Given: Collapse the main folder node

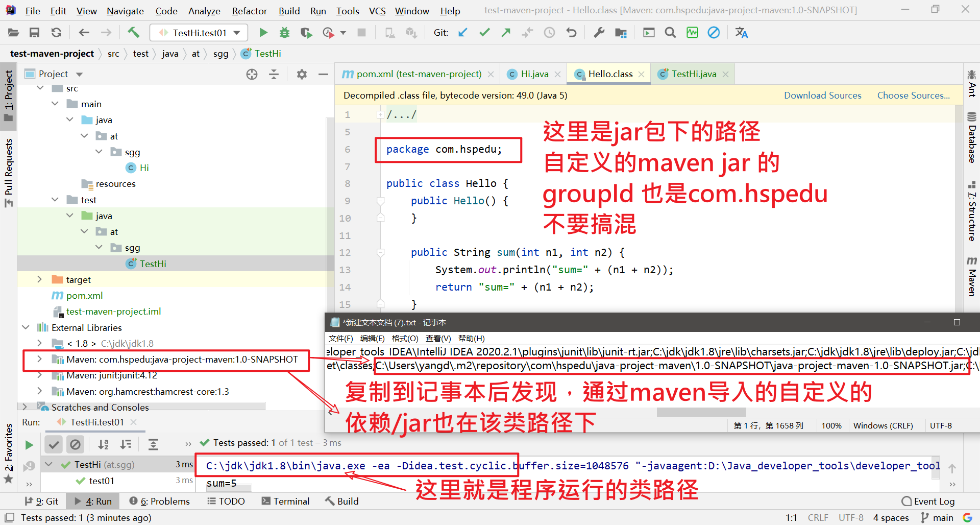Looking at the screenshot, I should pos(55,104).
